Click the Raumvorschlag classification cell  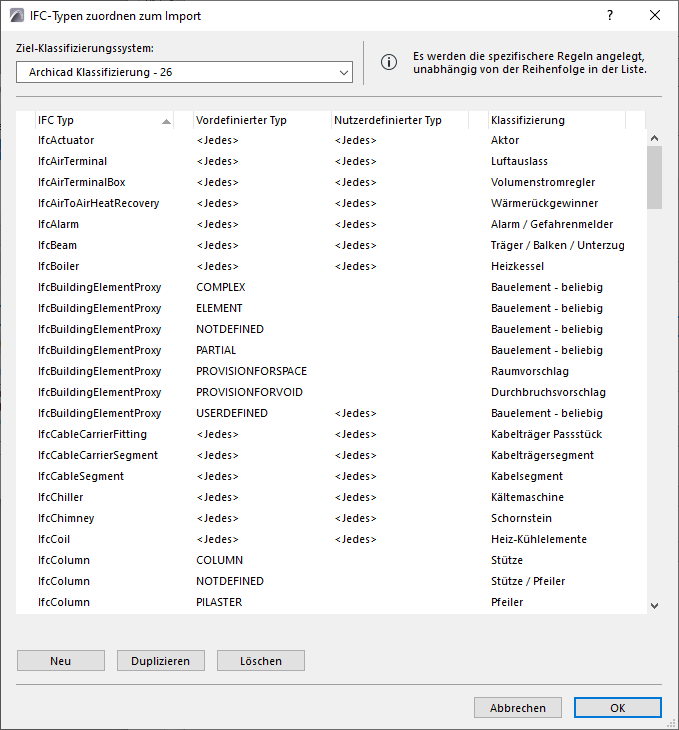[x=530, y=371]
